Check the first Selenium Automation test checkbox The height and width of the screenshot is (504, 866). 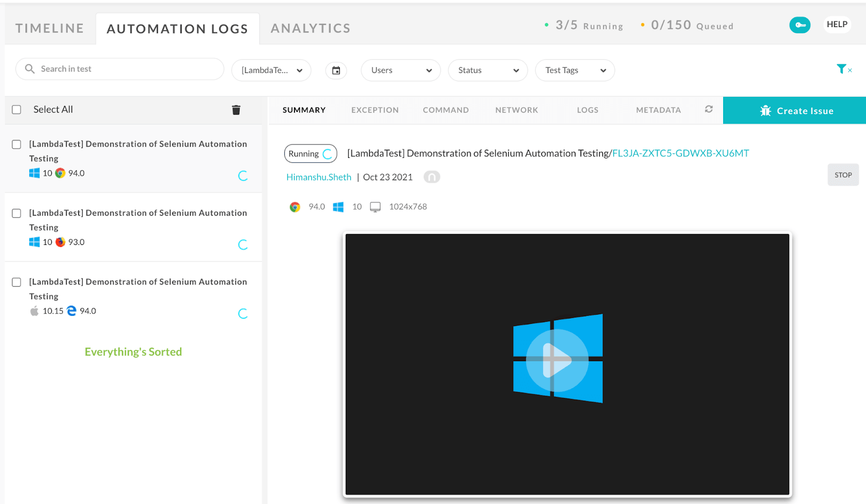16,144
